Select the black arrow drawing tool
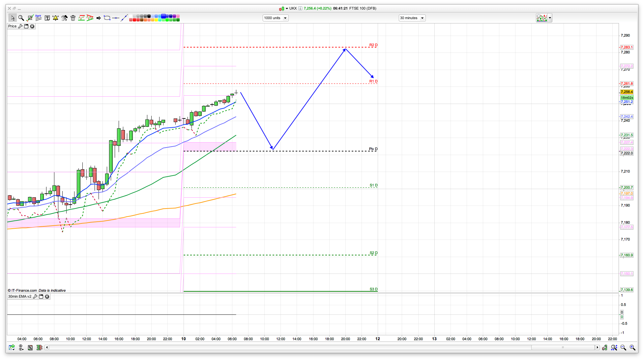This screenshot has height=360, width=644. tap(98, 18)
